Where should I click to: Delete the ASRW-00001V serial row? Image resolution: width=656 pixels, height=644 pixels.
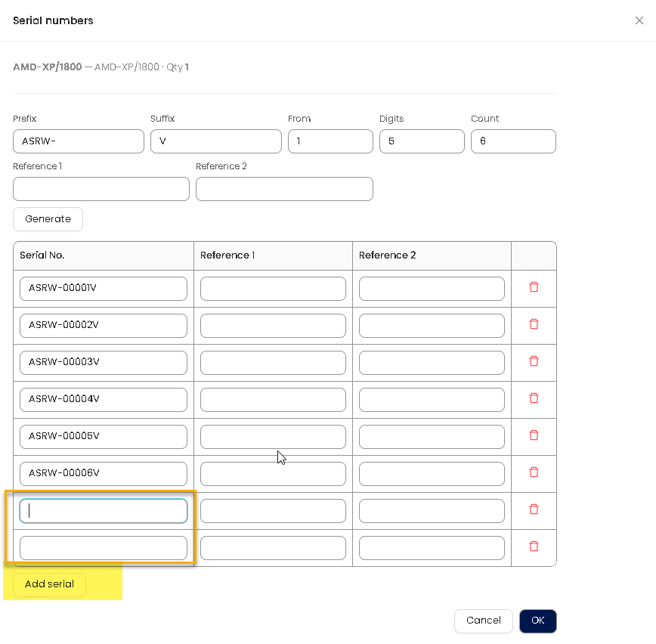pos(534,287)
